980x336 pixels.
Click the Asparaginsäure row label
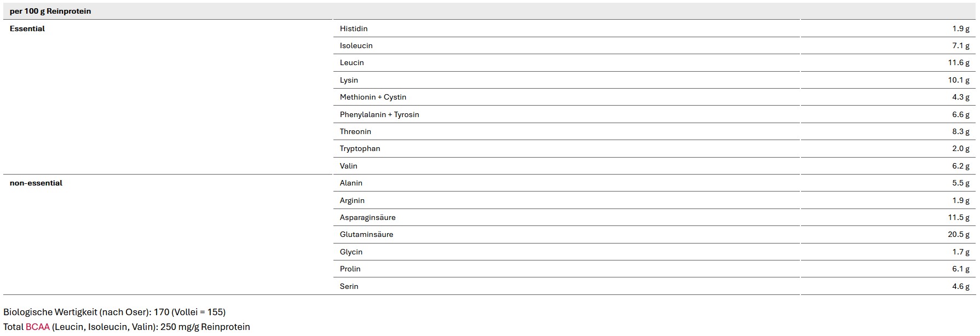pos(367,217)
